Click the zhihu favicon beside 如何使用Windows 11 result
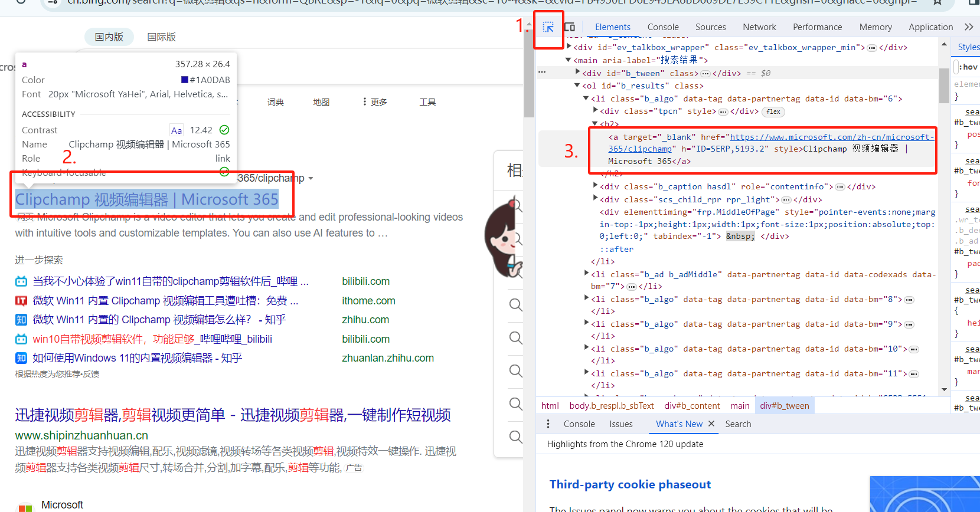Image resolution: width=980 pixels, height=512 pixels. click(x=21, y=358)
